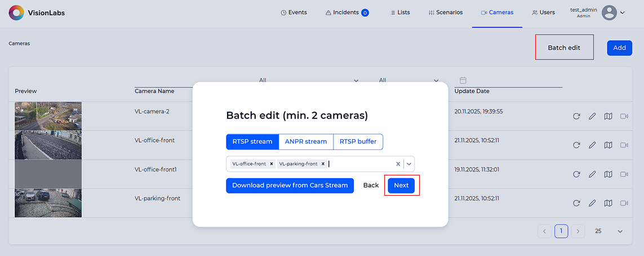Open the map for VL-camera-2
The height and width of the screenshot is (256, 644).
pos(609,116)
